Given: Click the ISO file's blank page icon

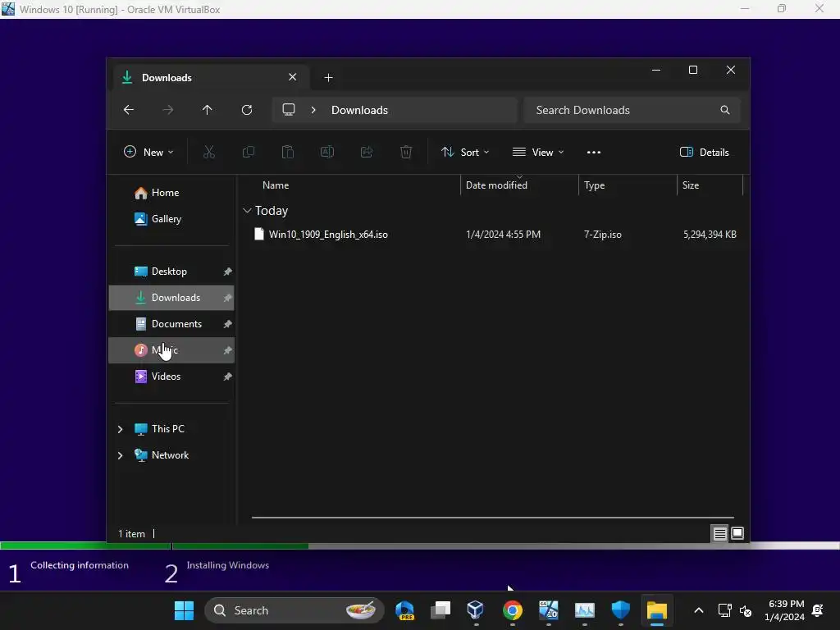Looking at the screenshot, I should pyautogui.click(x=259, y=234).
